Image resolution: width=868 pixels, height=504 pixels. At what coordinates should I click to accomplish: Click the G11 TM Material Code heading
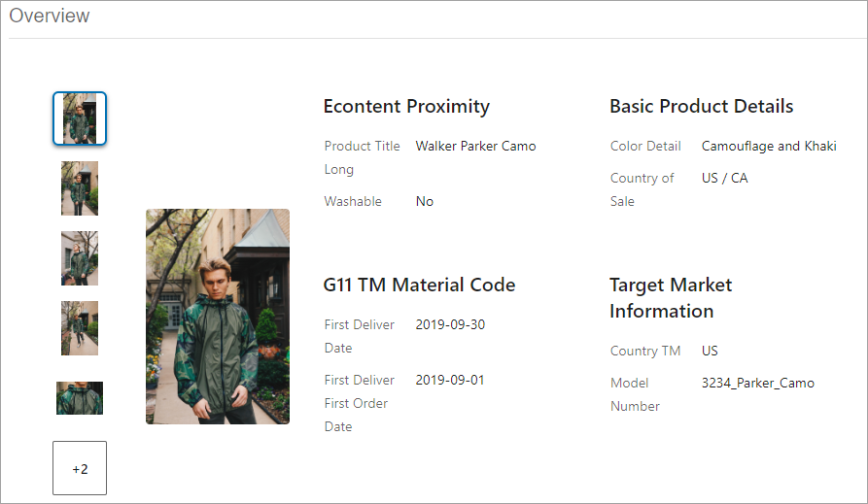(419, 285)
